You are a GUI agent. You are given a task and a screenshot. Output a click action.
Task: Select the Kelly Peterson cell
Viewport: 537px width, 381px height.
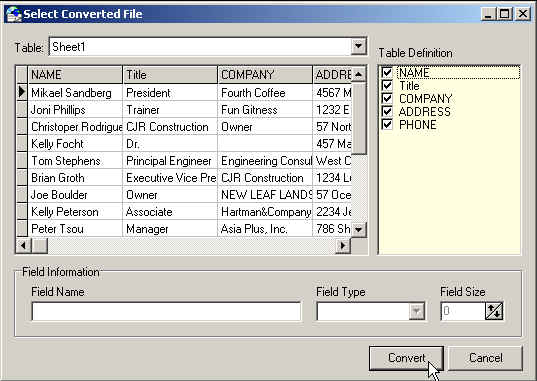coord(75,212)
